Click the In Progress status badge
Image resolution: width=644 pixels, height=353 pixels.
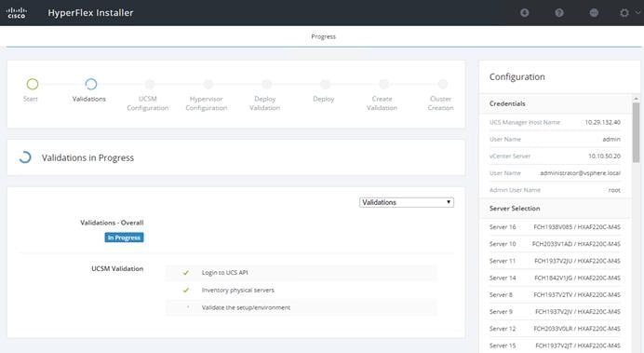click(x=124, y=238)
